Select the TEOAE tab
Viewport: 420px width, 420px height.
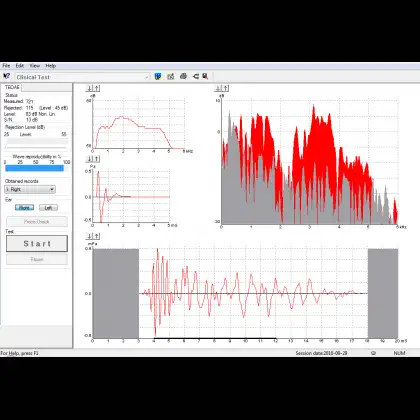coord(12,87)
